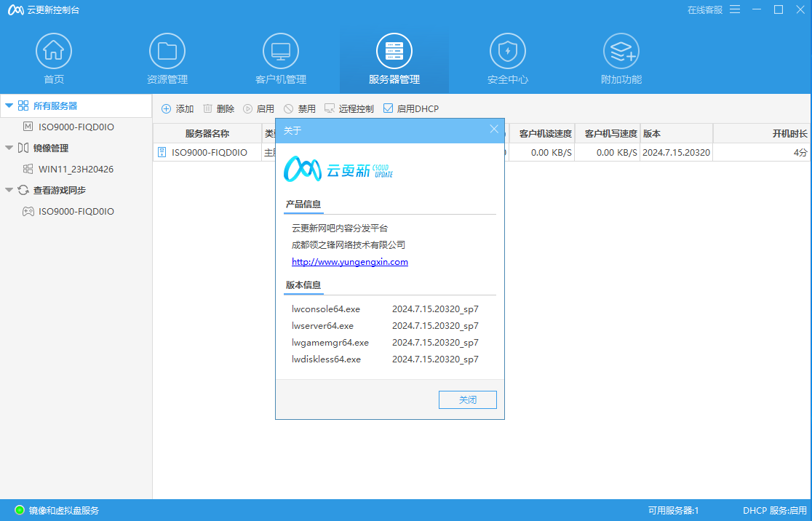Select the 服务器管理 server management tab
This screenshot has height=521, width=812.
[394, 59]
